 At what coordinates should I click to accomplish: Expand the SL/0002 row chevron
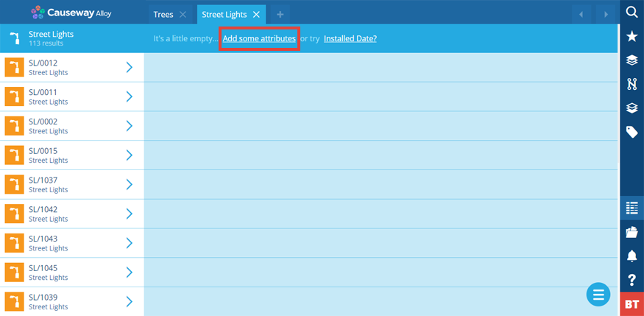point(129,126)
